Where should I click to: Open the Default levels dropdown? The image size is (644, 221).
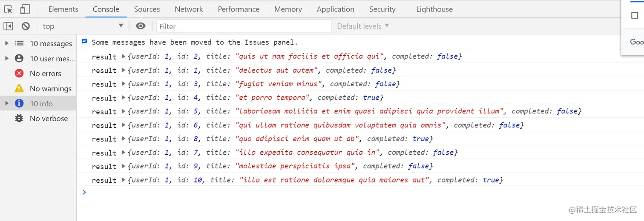pyautogui.click(x=363, y=26)
